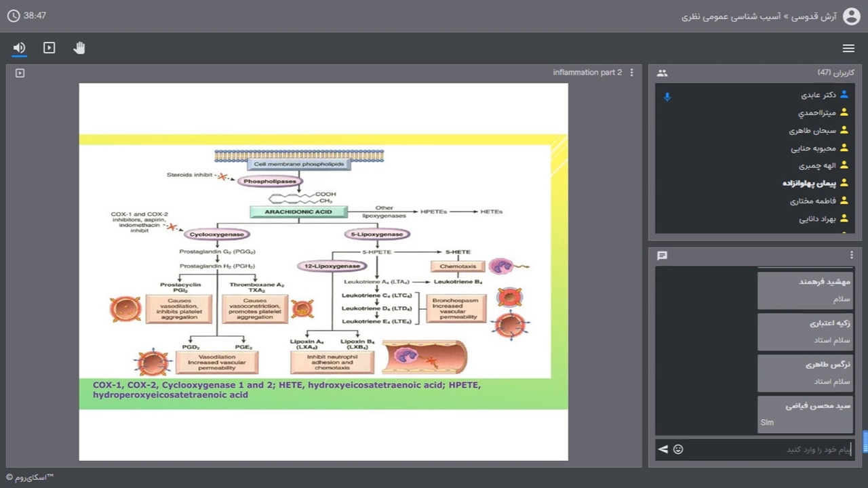Open the emoji picker
The image size is (868, 488).
678,449
